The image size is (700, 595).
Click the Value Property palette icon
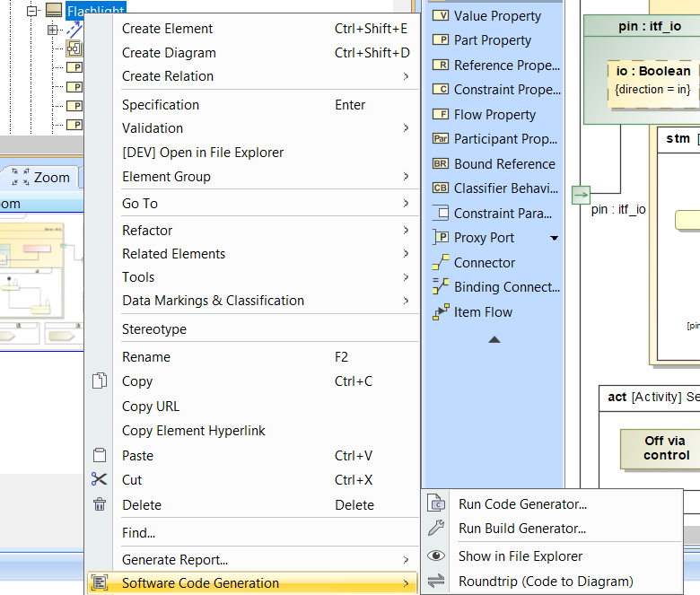441,15
